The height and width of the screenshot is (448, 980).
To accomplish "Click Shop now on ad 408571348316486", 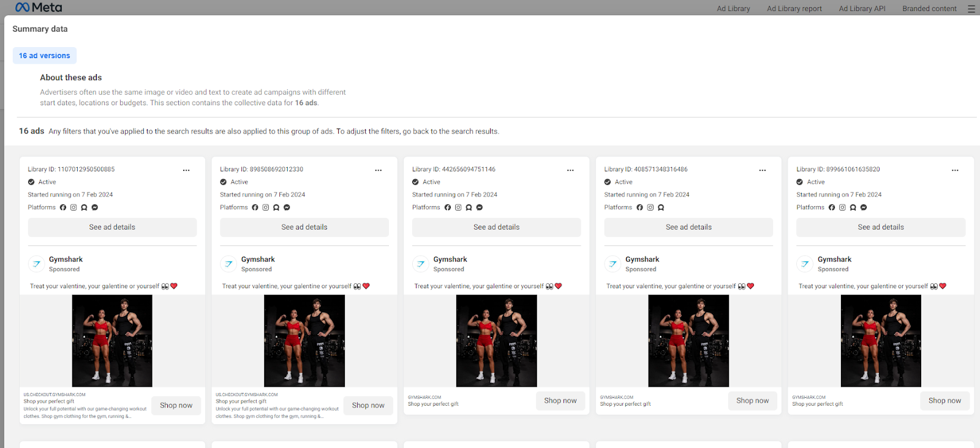I will pyautogui.click(x=753, y=401).
